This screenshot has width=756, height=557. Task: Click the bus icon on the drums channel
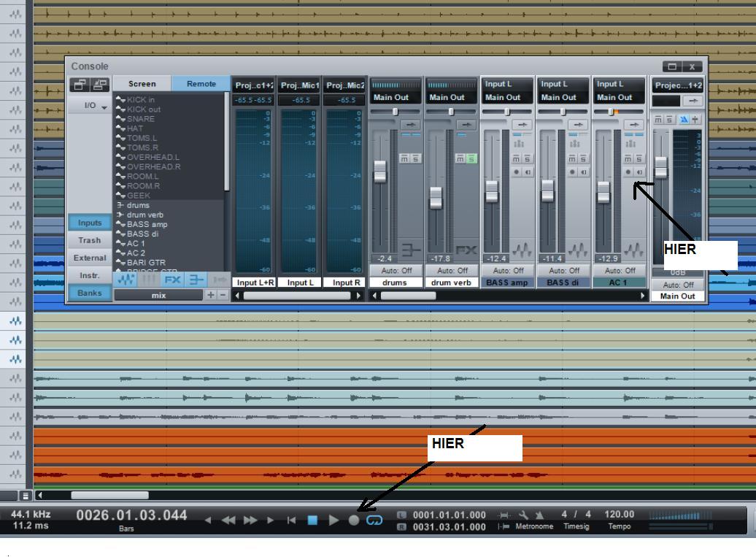pyautogui.click(x=411, y=250)
